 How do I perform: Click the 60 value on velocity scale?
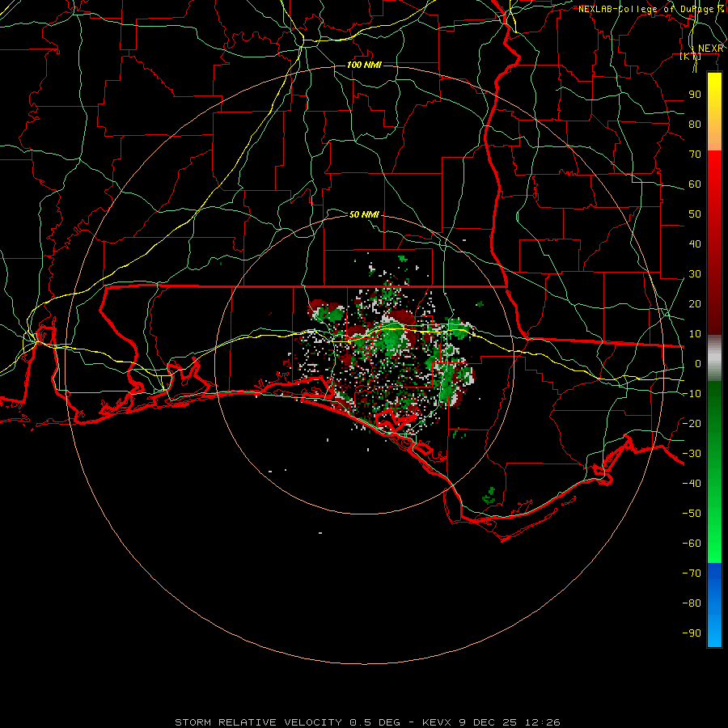coord(695,184)
